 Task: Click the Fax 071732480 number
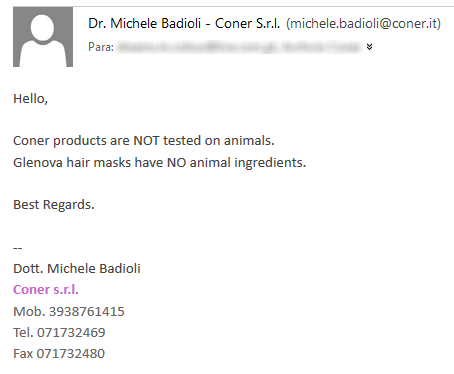59,353
